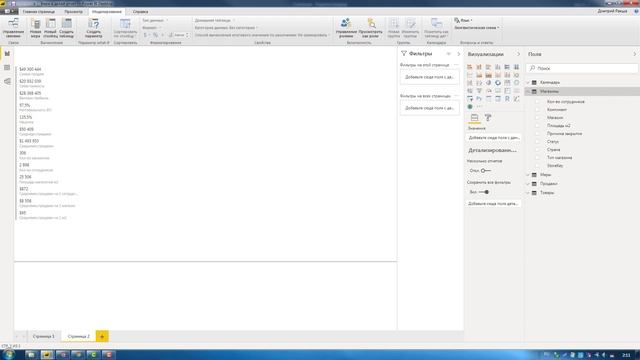Open the Тип данных dropdown
640x360 pixels.
click(155, 20)
